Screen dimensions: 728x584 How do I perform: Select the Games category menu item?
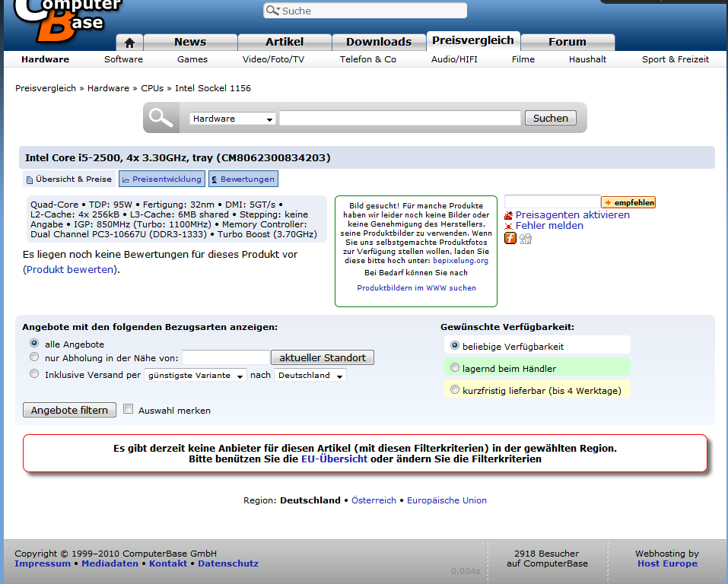tap(192, 59)
